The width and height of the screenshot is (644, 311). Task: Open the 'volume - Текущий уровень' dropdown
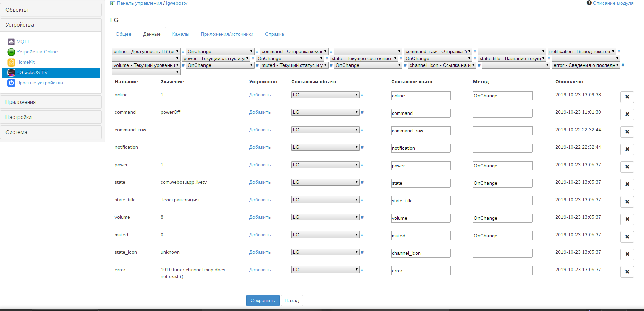146,65
